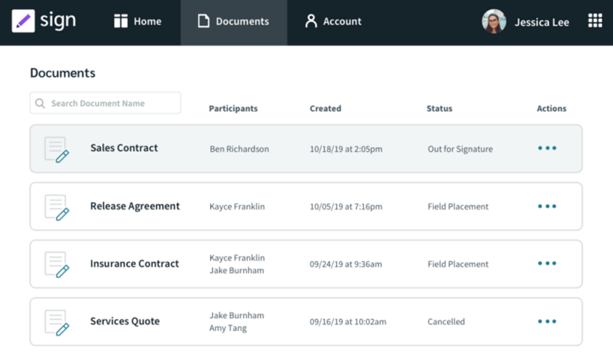Show actions menu for Services Quote
The image size is (613, 364).
547,321
